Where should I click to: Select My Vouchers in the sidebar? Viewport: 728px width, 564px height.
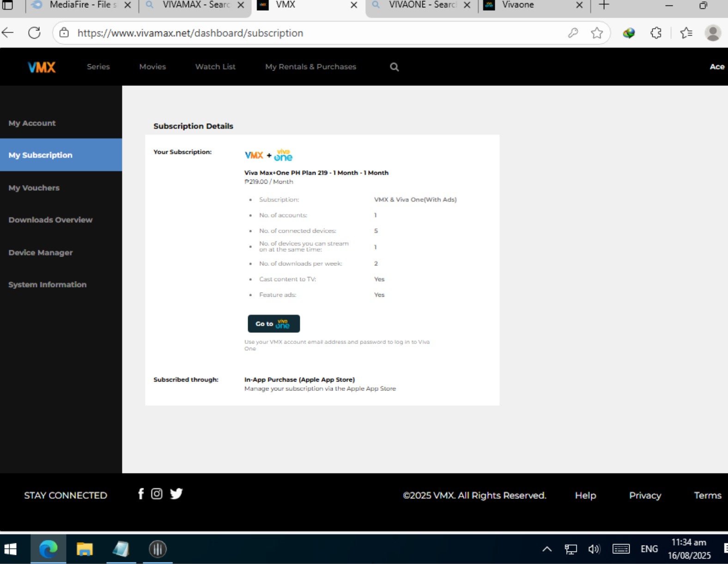(x=61, y=188)
